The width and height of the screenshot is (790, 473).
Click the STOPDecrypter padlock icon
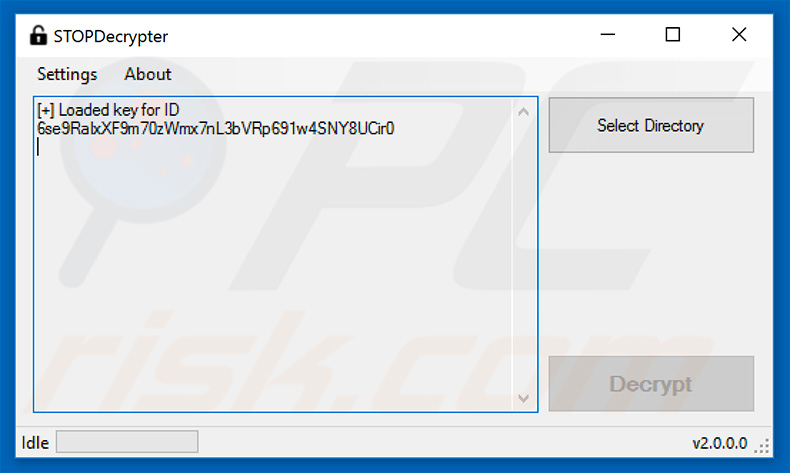[38, 35]
